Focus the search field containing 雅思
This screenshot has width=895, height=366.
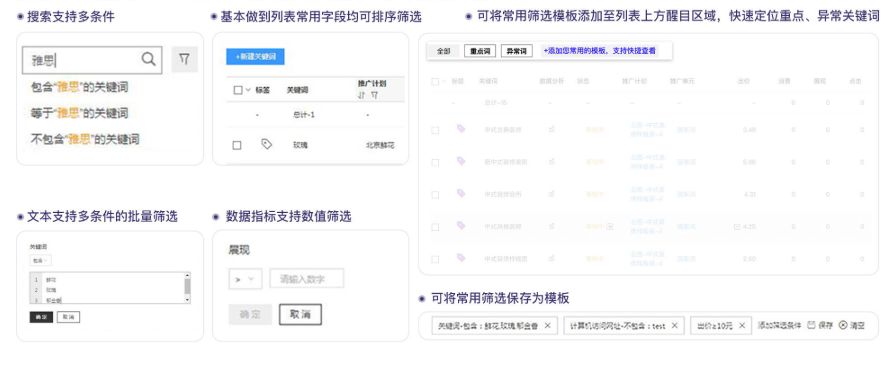92,60
